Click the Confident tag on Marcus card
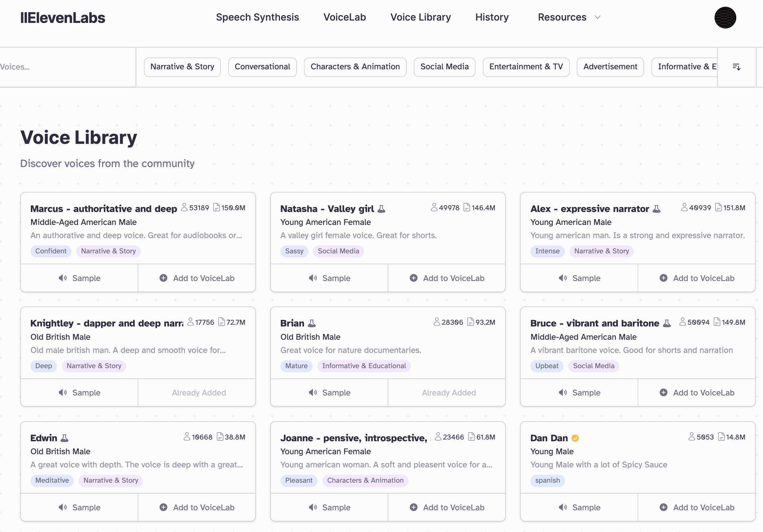 coord(51,251)
